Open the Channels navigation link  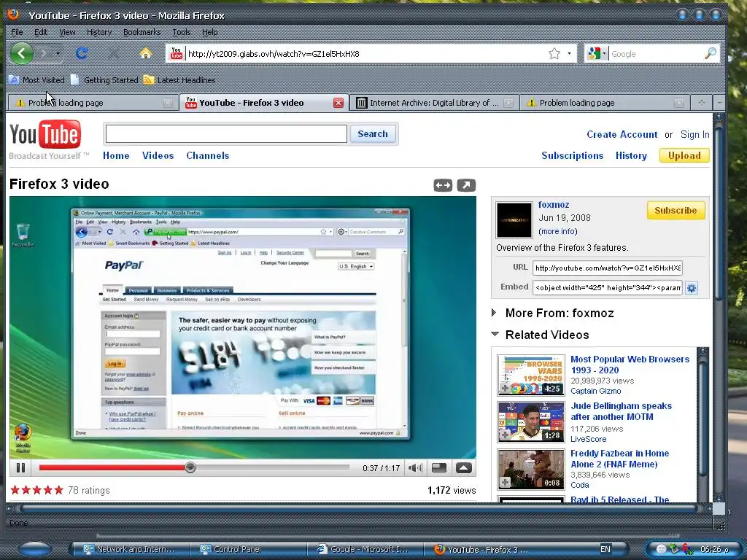point(208,155)
